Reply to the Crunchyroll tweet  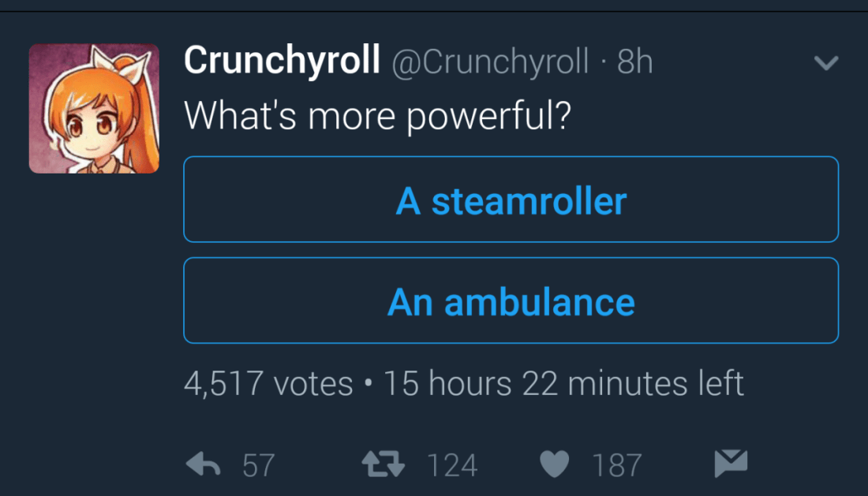[x=202, y=464]
